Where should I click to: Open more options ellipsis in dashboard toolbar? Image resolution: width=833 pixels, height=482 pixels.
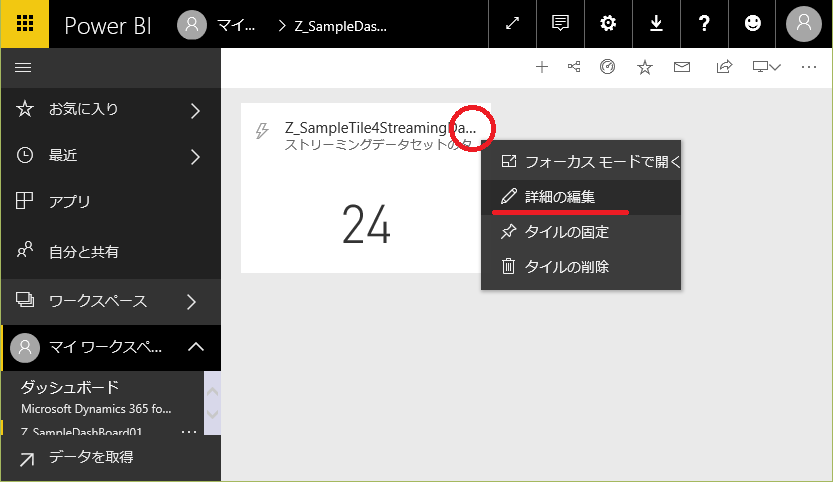[809, 67]
